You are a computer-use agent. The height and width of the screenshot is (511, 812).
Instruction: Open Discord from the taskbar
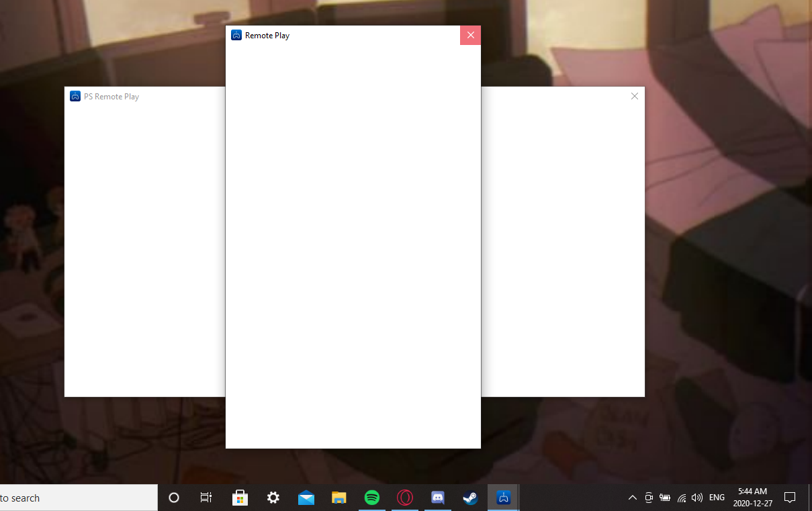(438, 498)
